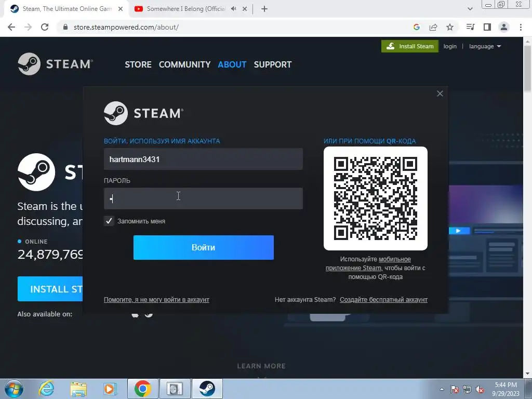The image size is (532, 399).
Task: Click the Steam logo in login dialog
Action: click(x=143, y=113)
